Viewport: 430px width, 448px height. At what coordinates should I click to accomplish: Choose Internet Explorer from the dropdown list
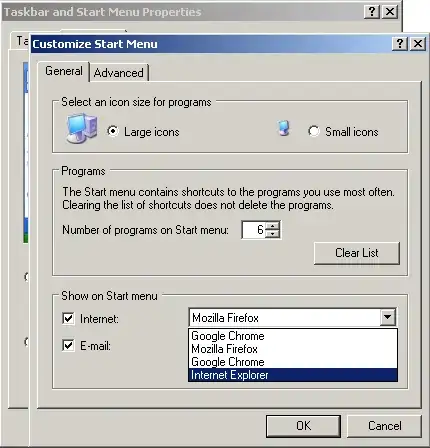click(x=293, y=375)
